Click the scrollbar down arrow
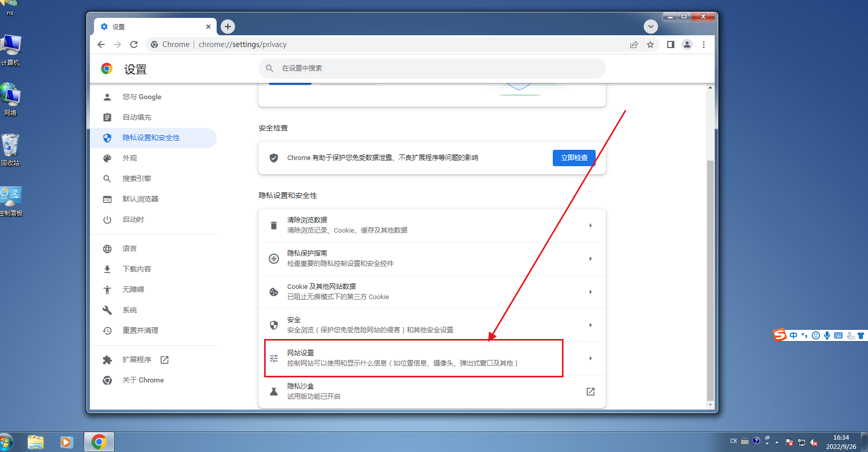 710,405
